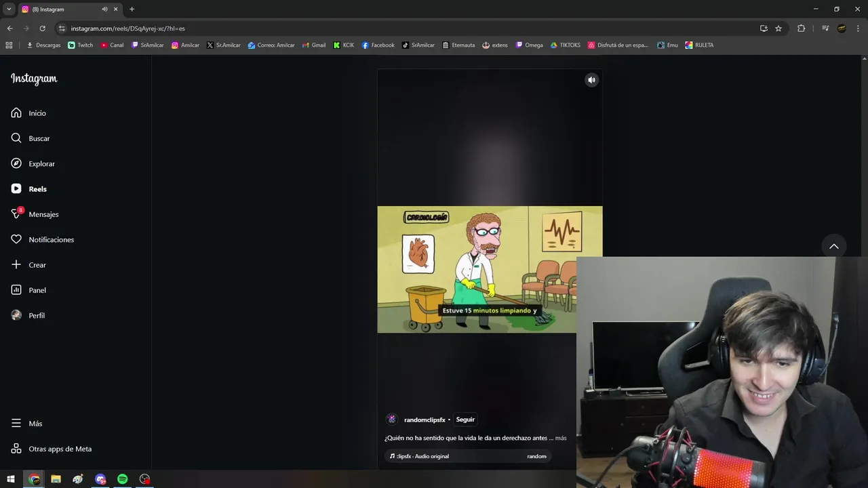Open the media controls button in toolbar

[825, 28]
